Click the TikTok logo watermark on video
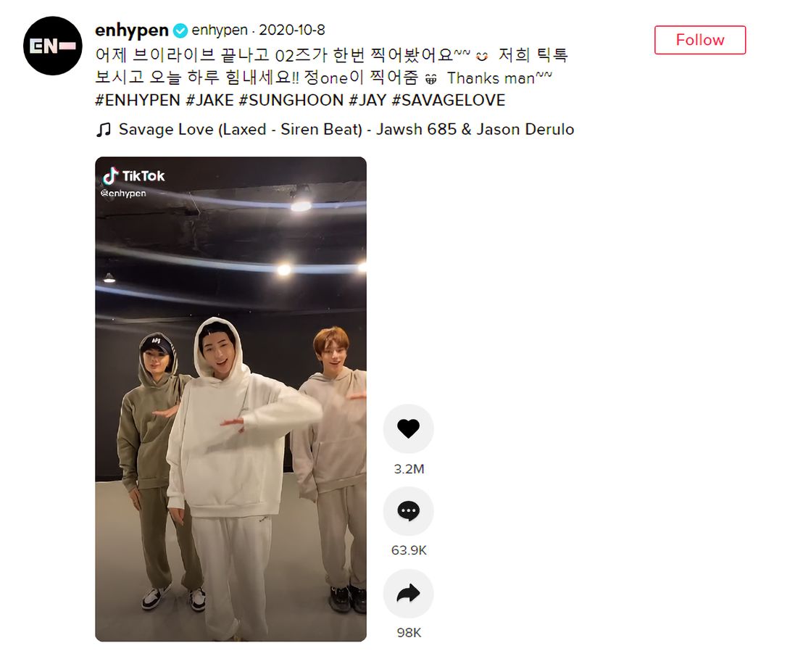This screenshot has width=803, height=672. (133, 176)
